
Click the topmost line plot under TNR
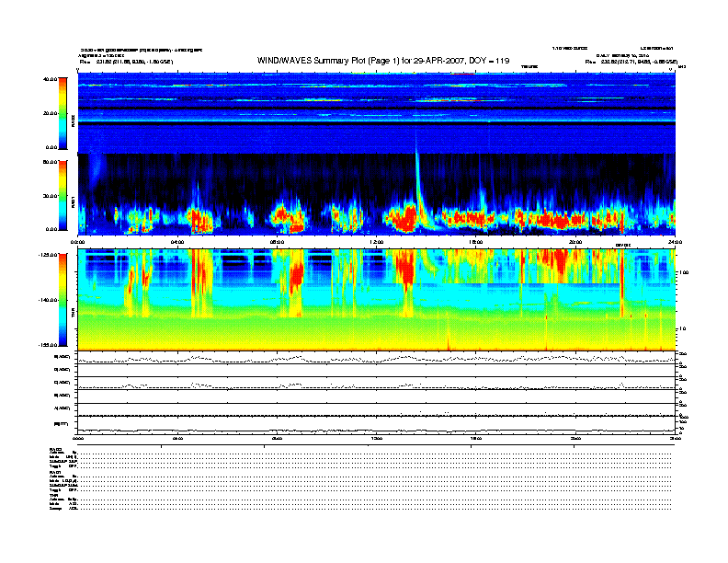coord(377,358)
